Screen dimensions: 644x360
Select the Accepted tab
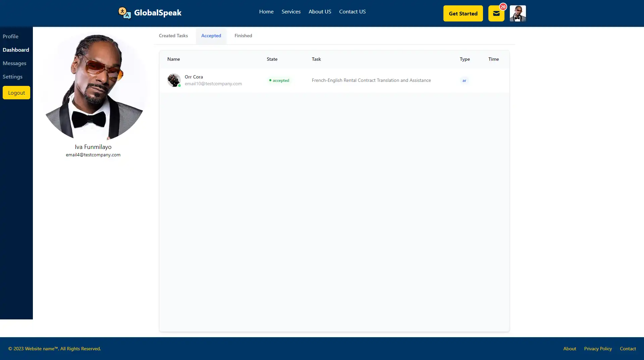pos(211,36)
